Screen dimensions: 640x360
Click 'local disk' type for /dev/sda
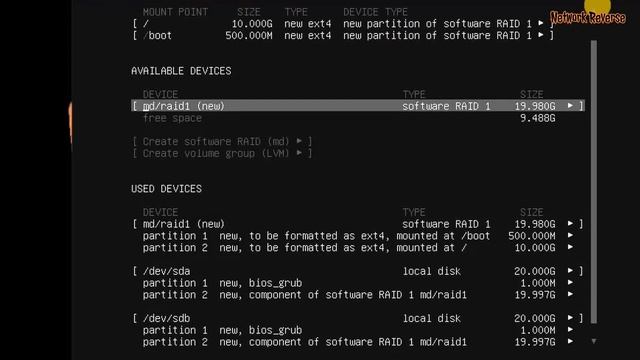[x=432, y=271]
